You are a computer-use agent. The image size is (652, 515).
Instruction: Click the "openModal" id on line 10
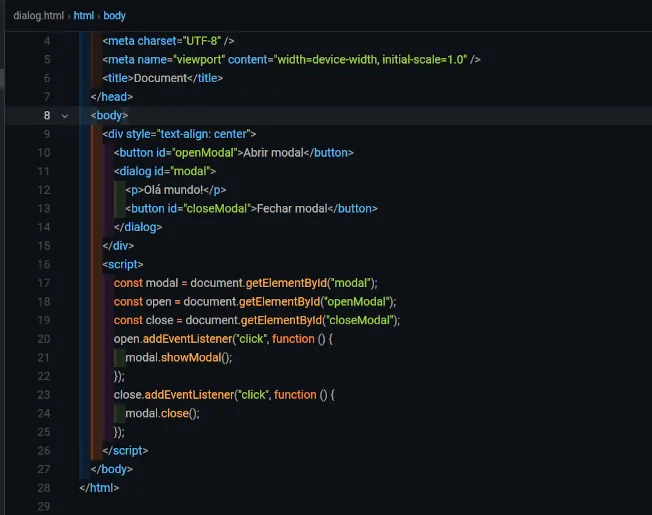click(204, 153)
